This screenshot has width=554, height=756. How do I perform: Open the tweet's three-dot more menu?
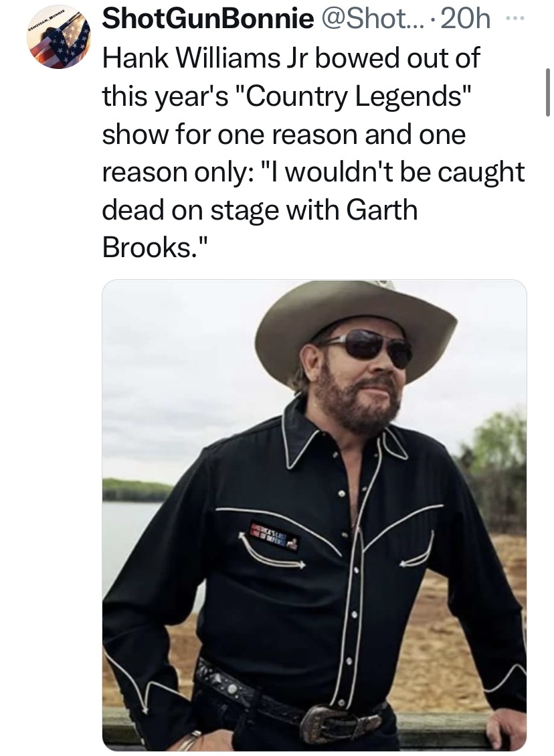pyautogui.click(x=513, y=21)
